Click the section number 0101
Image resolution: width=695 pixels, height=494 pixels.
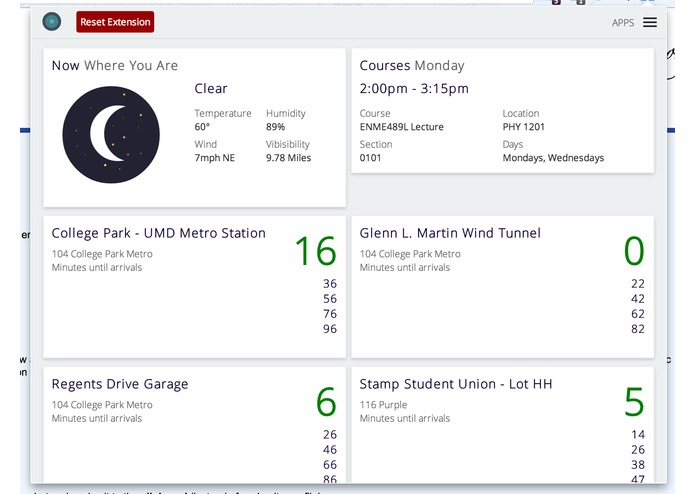pyautogui.click(x=370, y=158)
